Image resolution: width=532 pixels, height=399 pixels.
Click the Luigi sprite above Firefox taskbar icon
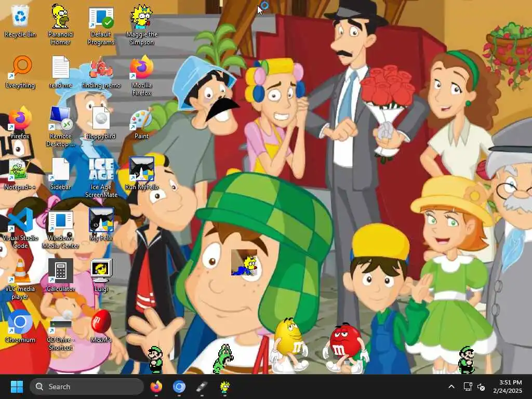click(156, 360)
